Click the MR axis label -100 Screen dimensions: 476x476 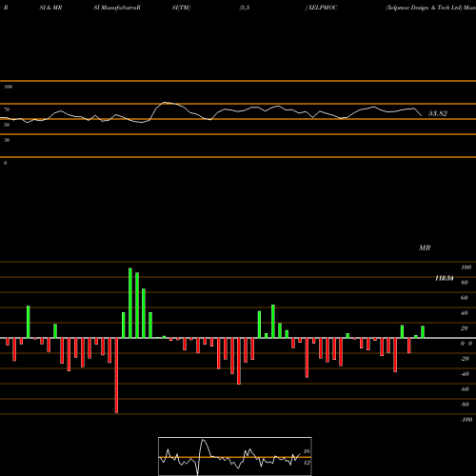click(466, 420)
